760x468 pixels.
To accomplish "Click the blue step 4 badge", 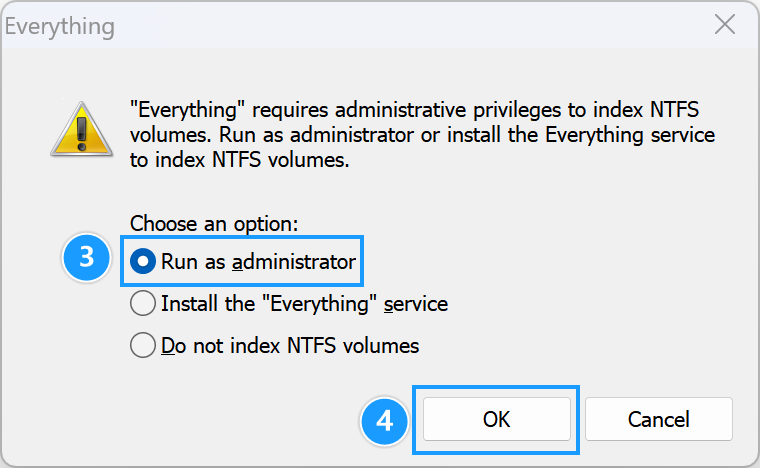I will (x=384, y=419).
